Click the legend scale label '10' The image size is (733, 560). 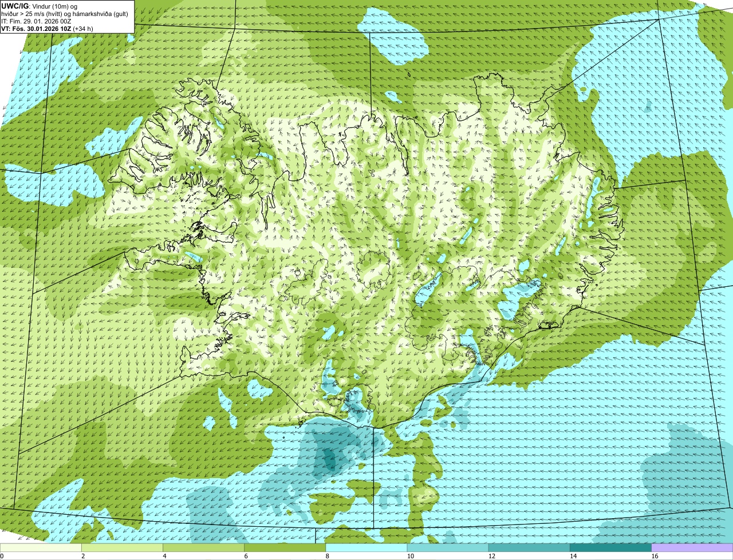(410, 556)
